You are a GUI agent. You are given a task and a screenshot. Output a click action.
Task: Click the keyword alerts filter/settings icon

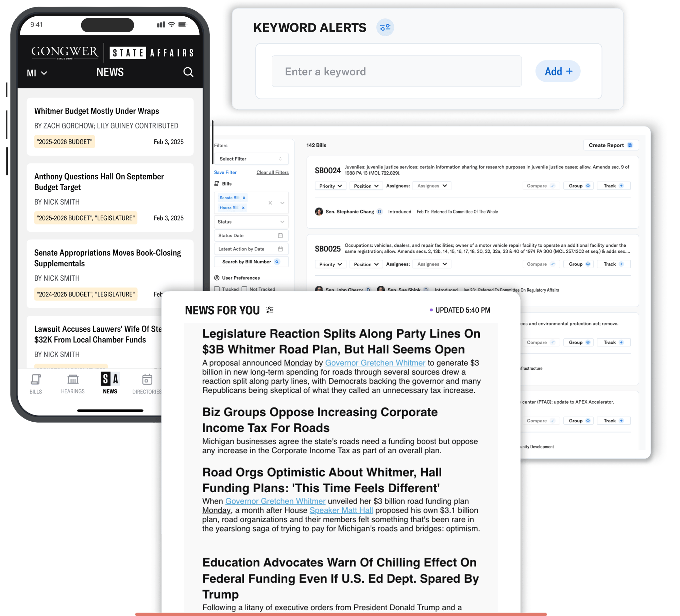(x=385, y=28)
